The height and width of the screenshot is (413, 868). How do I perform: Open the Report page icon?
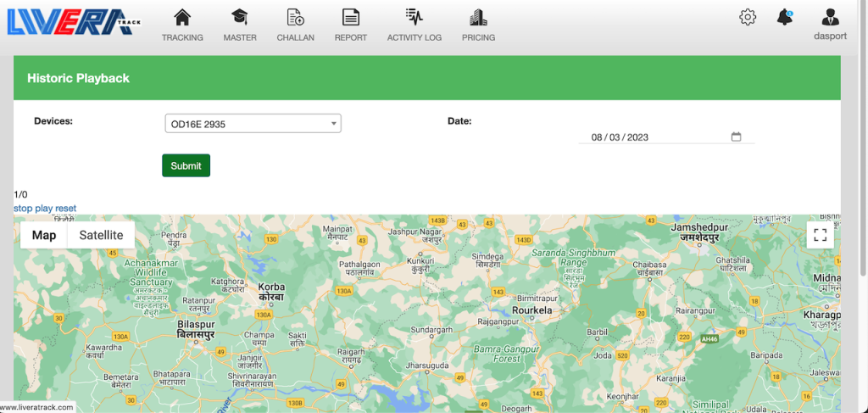point(351,18)
